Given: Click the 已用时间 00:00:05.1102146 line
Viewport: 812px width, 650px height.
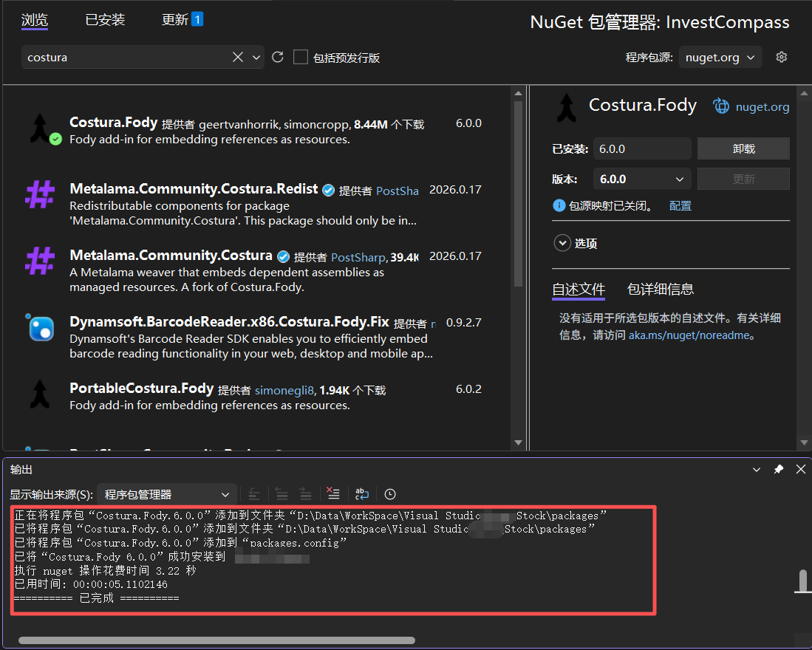Looking at the screenshot, I should click(x=91, y=585).
